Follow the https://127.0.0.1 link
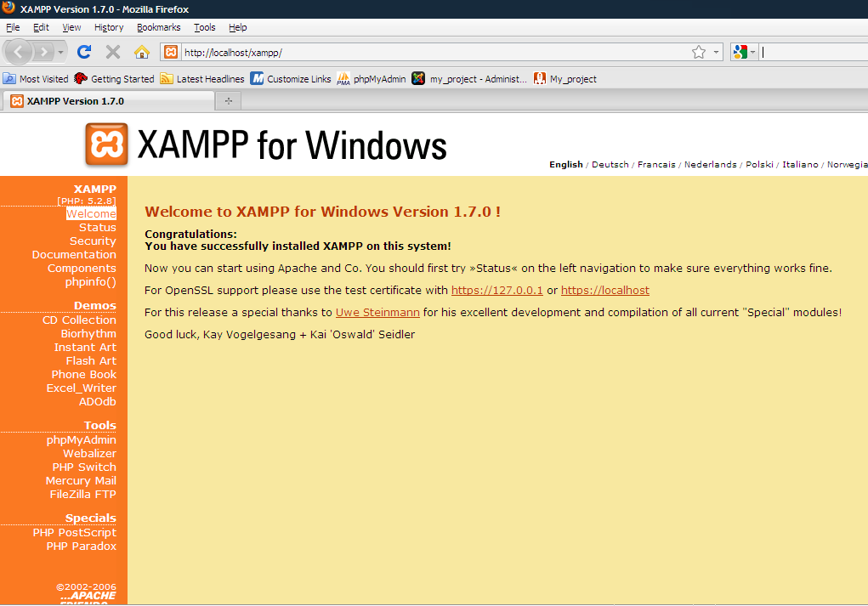The width and height of the screenshot is (868, 606). [497, 290]
